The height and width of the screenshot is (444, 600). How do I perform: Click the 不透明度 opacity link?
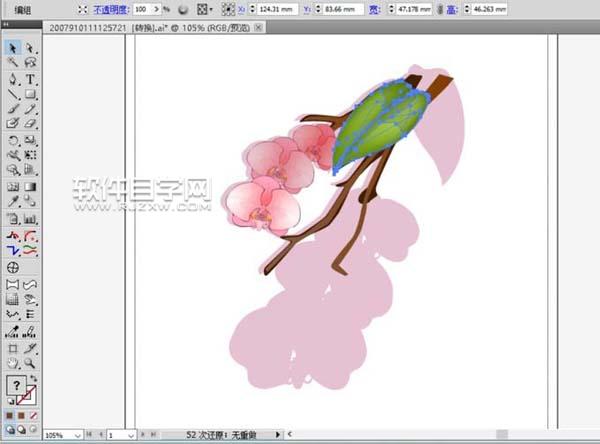point(112,9)
